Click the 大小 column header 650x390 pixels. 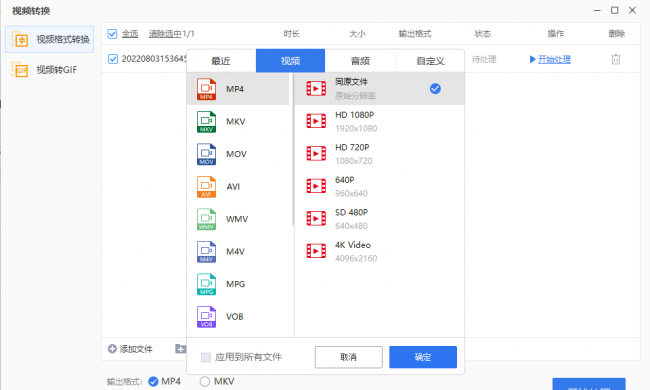coord(357,34)
